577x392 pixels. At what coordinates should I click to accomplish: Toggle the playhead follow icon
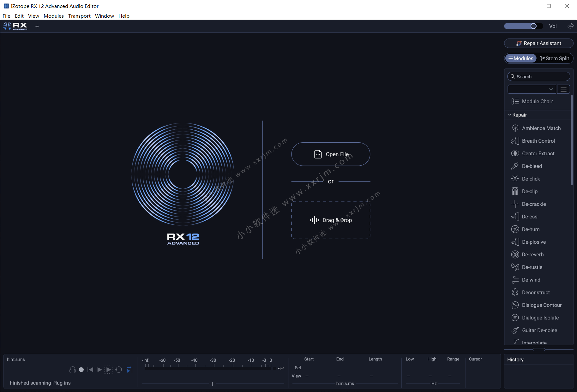129,370
